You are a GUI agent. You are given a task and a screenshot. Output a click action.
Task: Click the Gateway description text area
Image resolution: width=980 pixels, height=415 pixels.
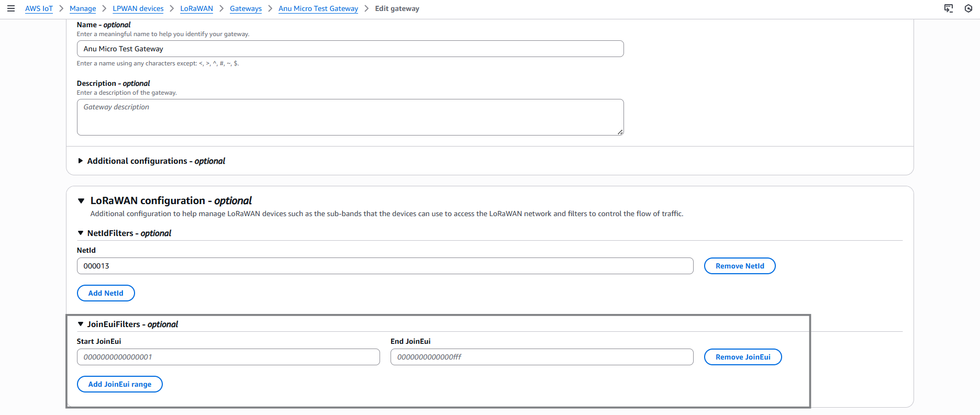(x=350, y=116)
